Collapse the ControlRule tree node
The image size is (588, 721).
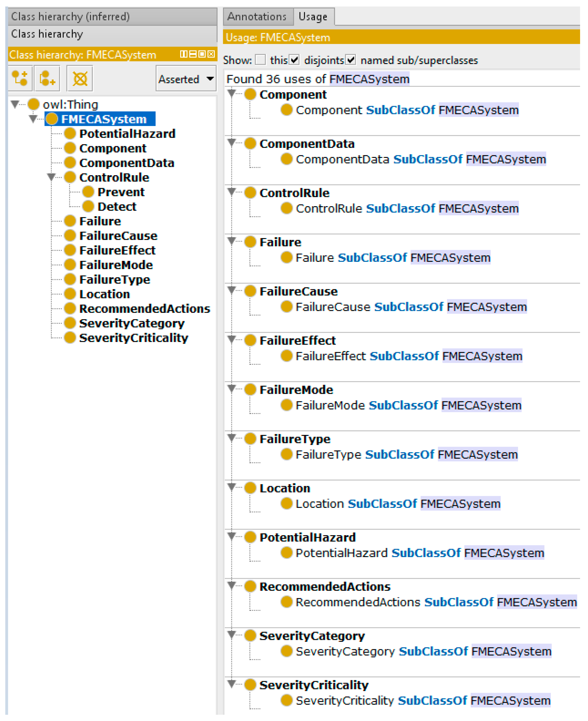[x=52, y=177]
